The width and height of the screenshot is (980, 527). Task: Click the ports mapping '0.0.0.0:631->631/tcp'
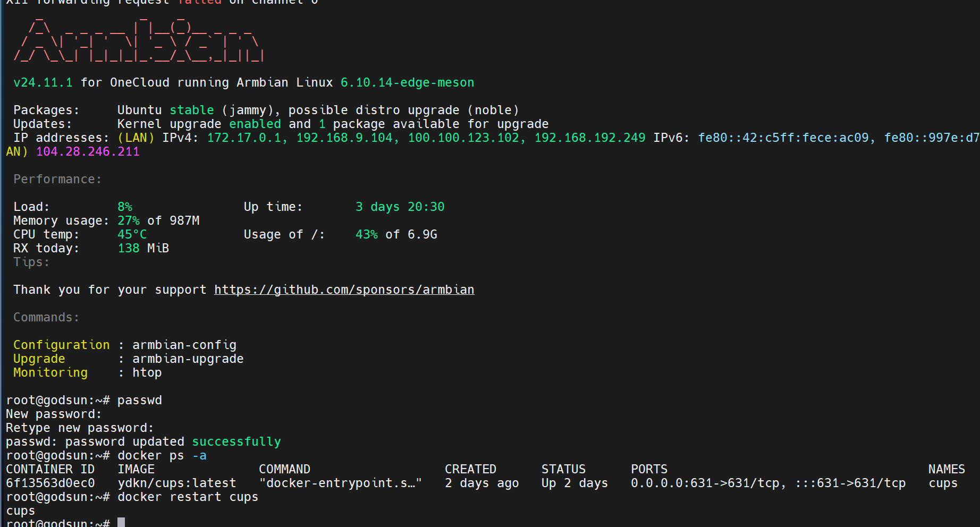[x=705, y=483]
